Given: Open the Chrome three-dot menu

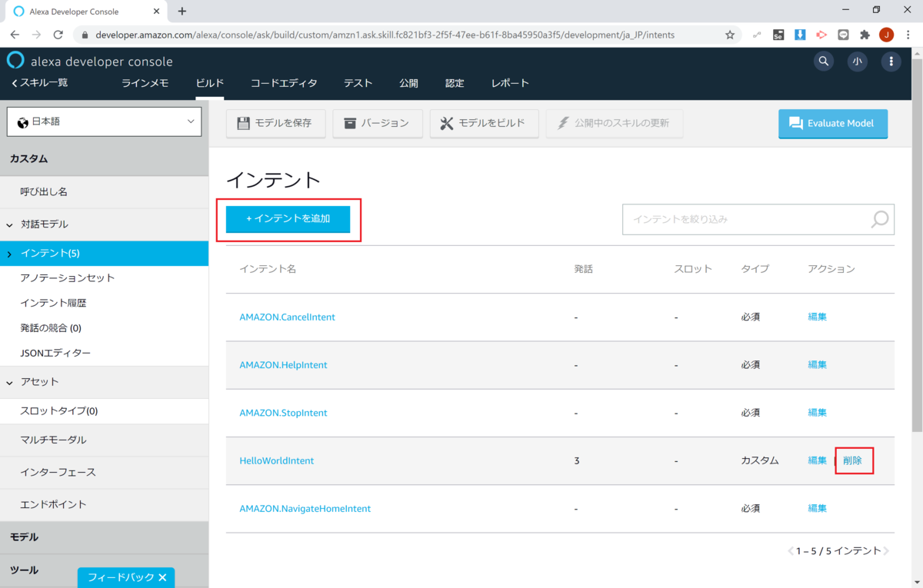Looking at the screenshot, I should 908,35.
